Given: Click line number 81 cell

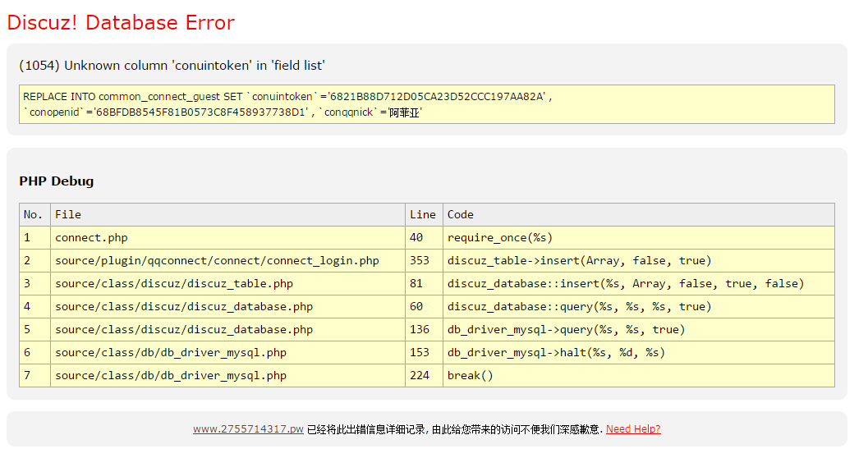Looking at the screenshot, I should pos(424,284).
